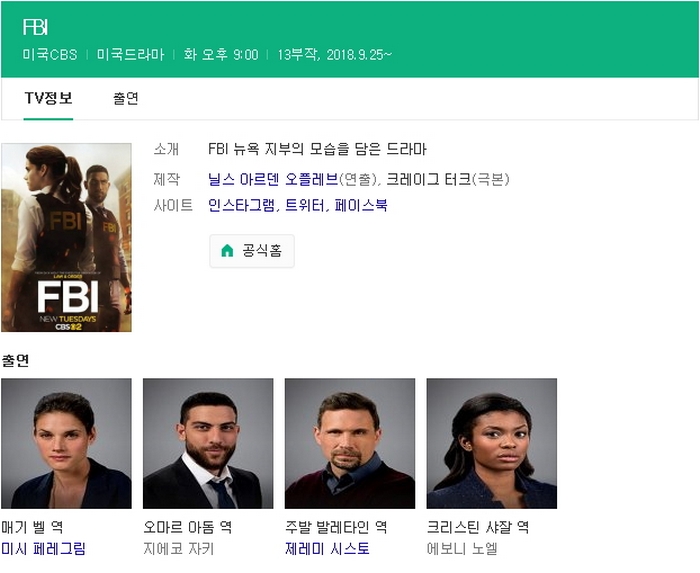Open the TV정보 tab
This screenshot has width=700, height=573.
coord(48,98)
